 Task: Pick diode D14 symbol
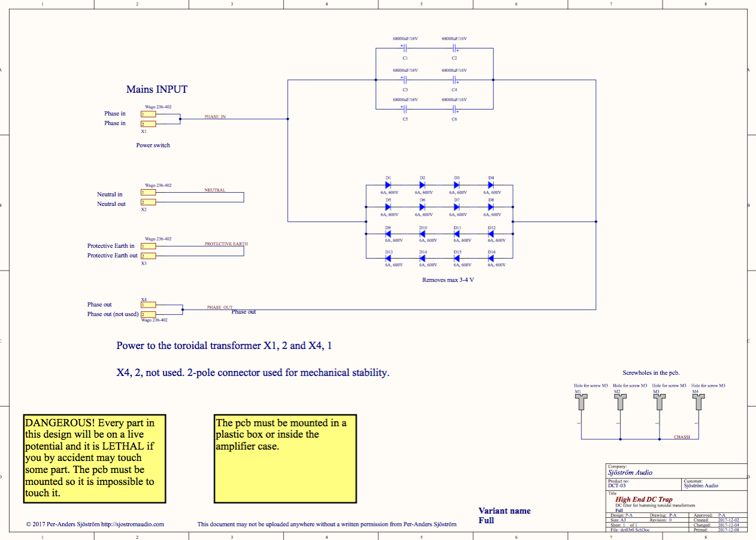[x=423, y=259]
